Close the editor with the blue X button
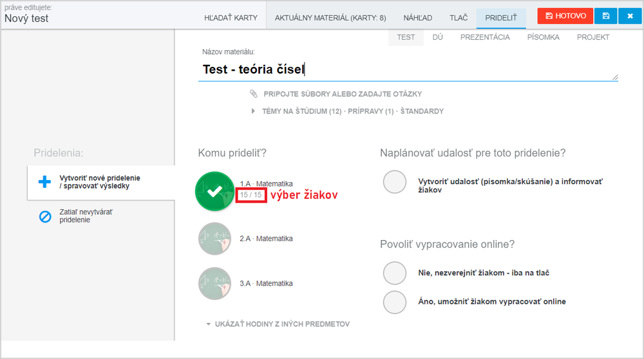Viewport: 644px width, 359px height. [x=630, y=16]
